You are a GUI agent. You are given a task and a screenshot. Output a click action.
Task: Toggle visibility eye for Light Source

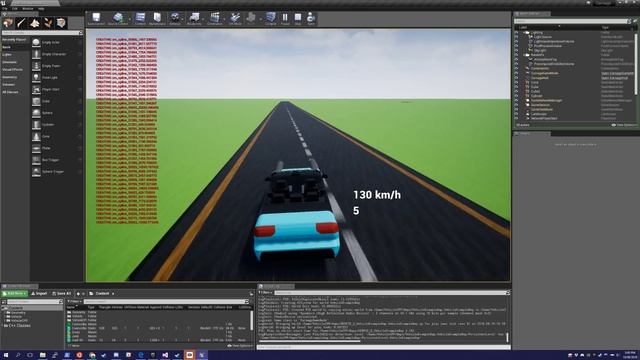[517, 37]
